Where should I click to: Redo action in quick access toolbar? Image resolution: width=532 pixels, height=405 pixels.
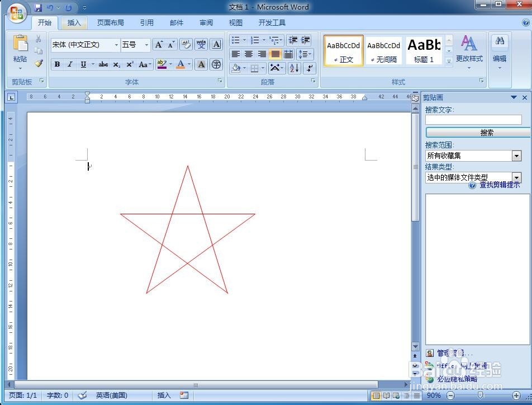click(69, 7)
